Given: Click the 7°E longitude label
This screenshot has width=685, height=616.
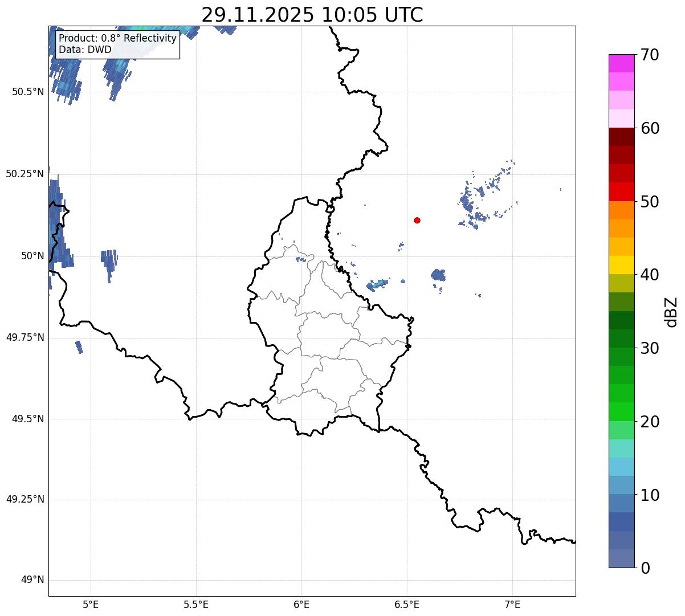Looking at the screenshot, I should [512, 604].
